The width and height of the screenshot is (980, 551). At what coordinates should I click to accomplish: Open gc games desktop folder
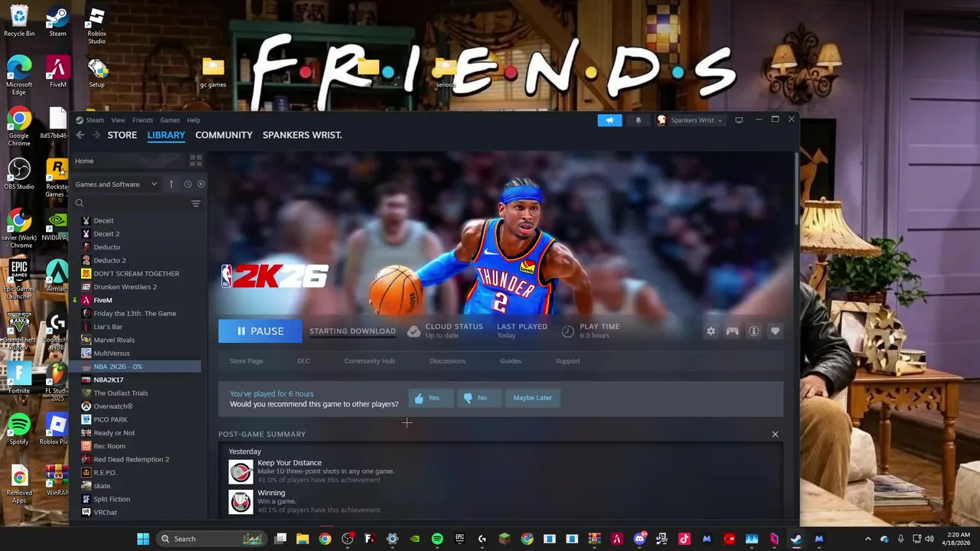point(213,73)
